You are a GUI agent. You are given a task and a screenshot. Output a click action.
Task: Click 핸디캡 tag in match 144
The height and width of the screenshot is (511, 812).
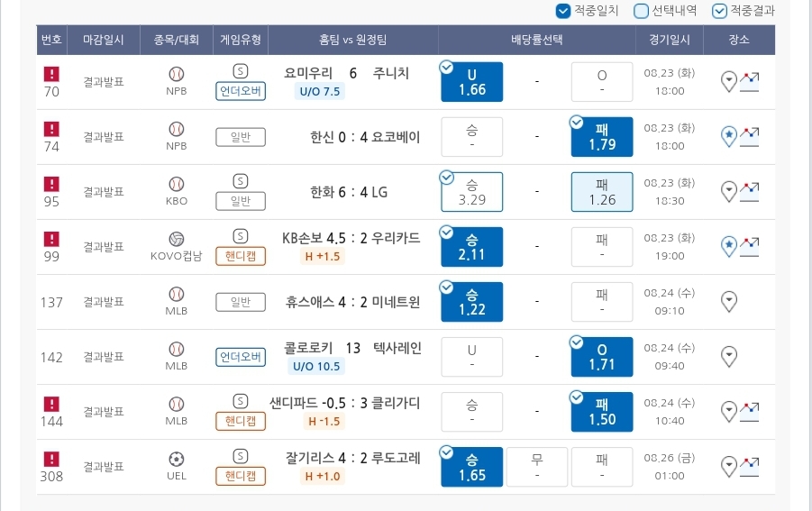[x=241, y=421]
